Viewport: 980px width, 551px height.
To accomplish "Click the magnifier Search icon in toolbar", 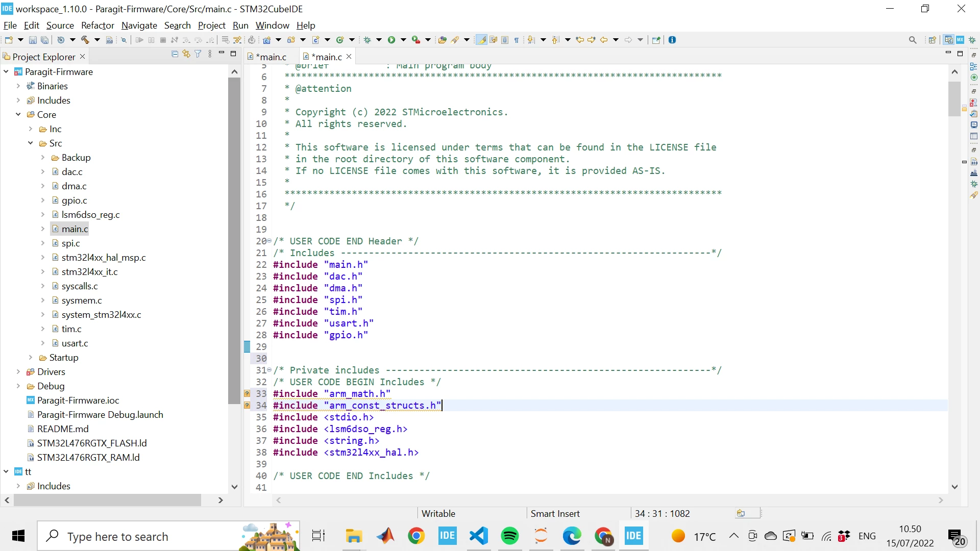I will (913, 40).
